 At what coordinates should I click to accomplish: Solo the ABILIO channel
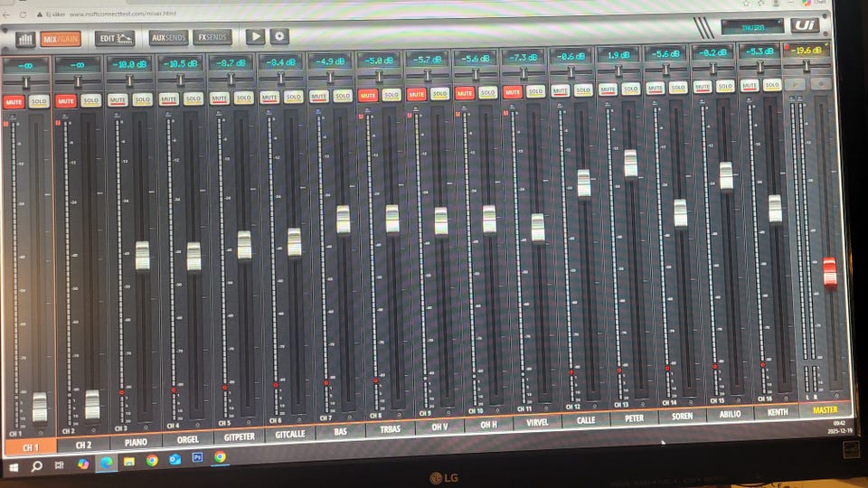pyautogui.click(x=725, y=87)
